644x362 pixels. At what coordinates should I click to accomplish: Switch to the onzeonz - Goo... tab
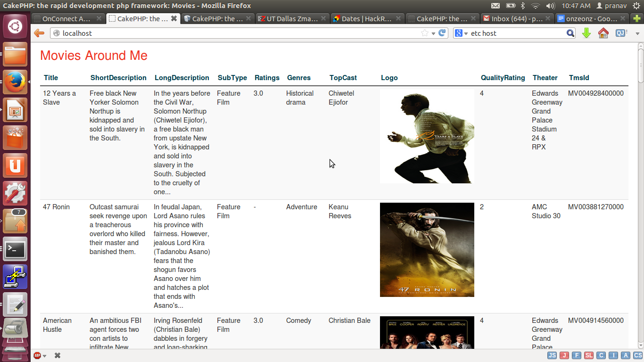tap(592, 19)
